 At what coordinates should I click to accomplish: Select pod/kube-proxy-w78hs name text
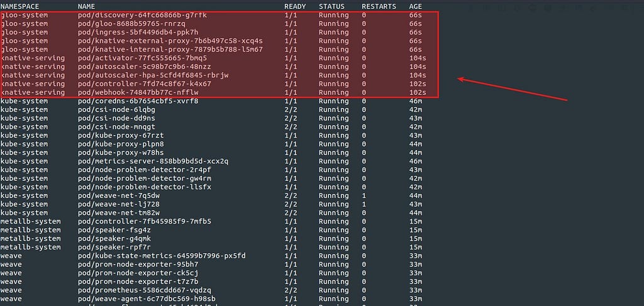point(121,153)
